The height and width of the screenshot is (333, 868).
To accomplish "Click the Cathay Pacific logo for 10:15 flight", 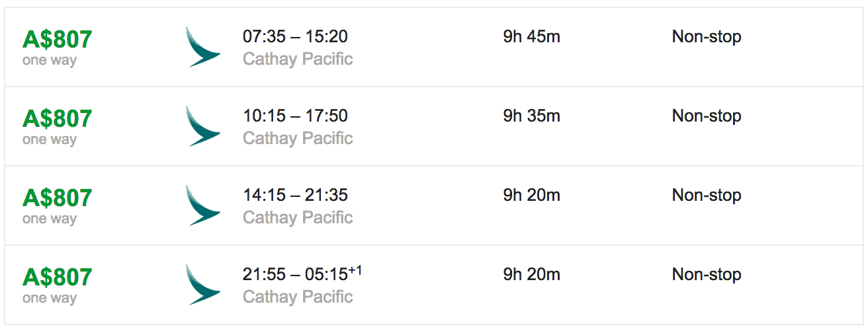I will 203,126.
